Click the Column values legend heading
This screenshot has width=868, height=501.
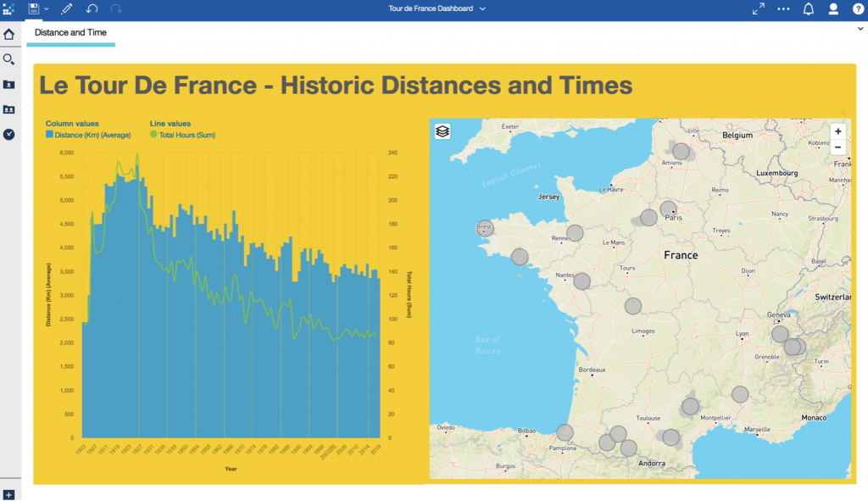[x=72, y=124]
